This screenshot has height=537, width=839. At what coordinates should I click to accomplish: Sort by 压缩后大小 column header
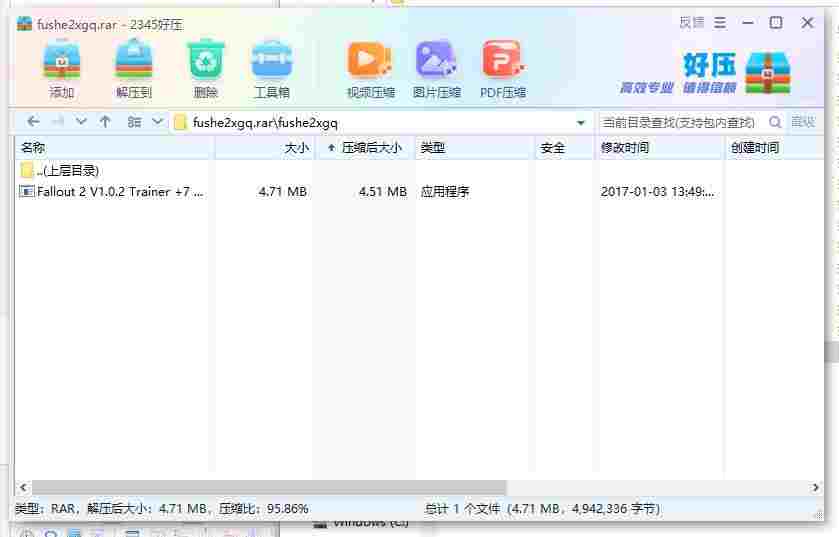pos(366,148)
